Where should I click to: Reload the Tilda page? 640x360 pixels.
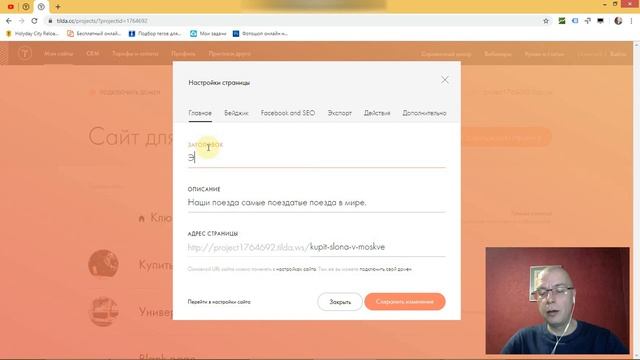(x=34, y=21)
